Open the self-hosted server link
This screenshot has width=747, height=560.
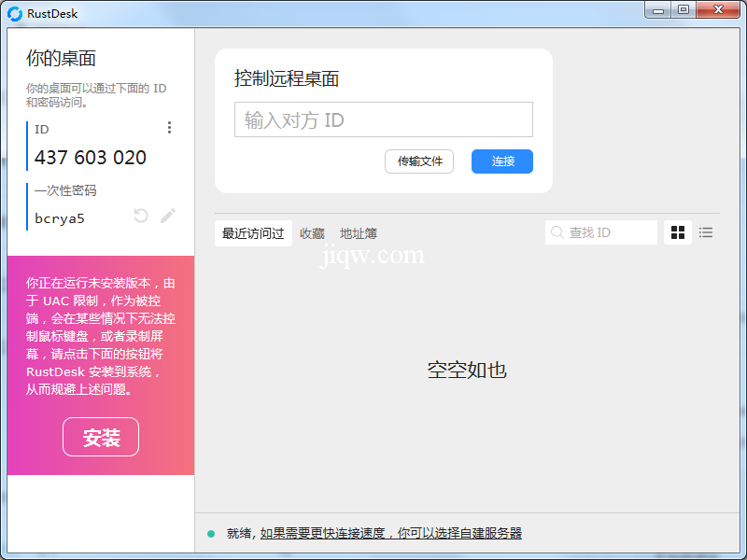click(x=390, y=534)
